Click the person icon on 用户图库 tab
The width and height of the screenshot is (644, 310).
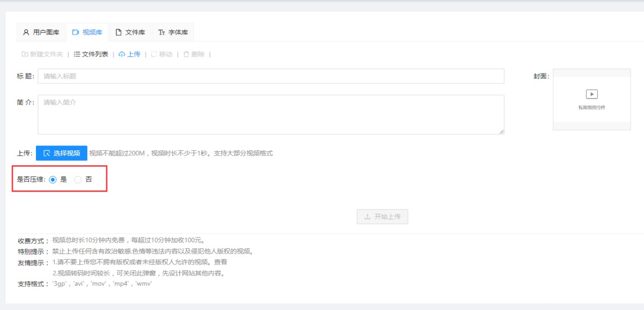pyautogui.click(x=26, y=32)
